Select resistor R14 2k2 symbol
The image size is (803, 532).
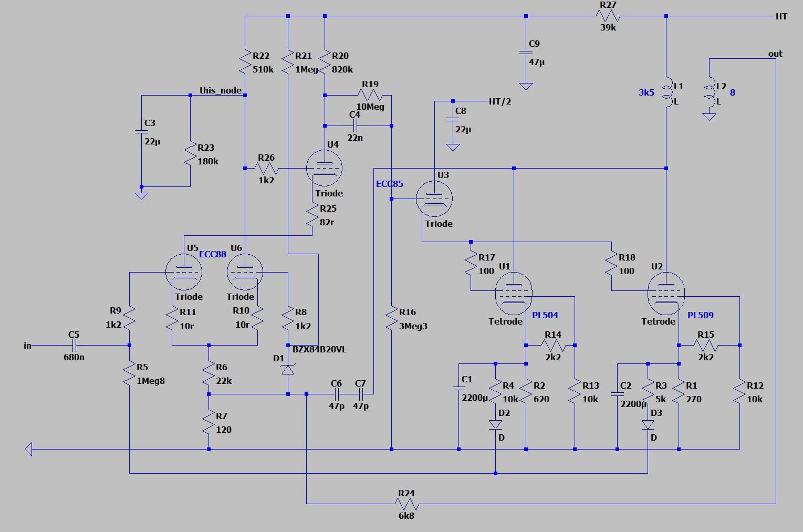tap(553, 345)
